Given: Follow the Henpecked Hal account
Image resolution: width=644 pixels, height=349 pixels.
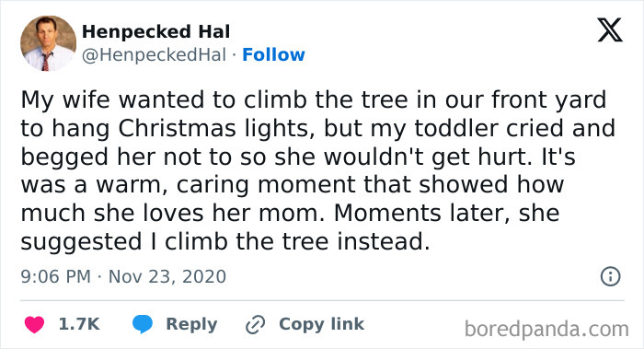Looking at the screenshot, I should pyautogui.click(x=273, y=54).
